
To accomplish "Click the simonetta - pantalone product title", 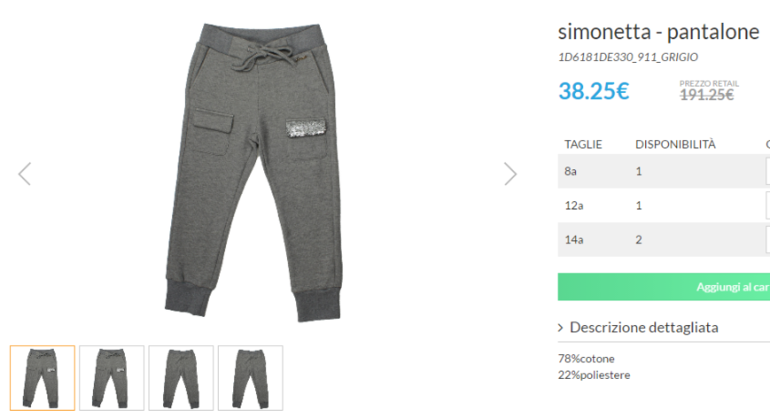I will (x=658, y=31).
